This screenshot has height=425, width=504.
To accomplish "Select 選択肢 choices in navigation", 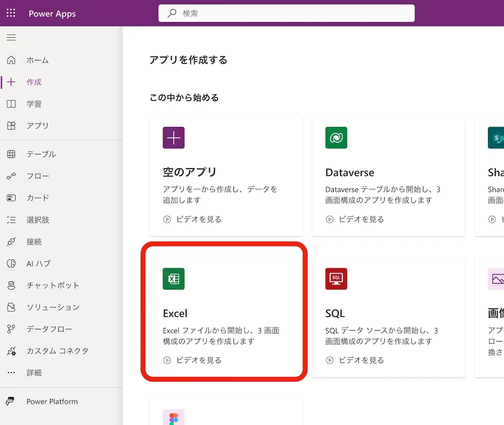I will click(38, 220).
